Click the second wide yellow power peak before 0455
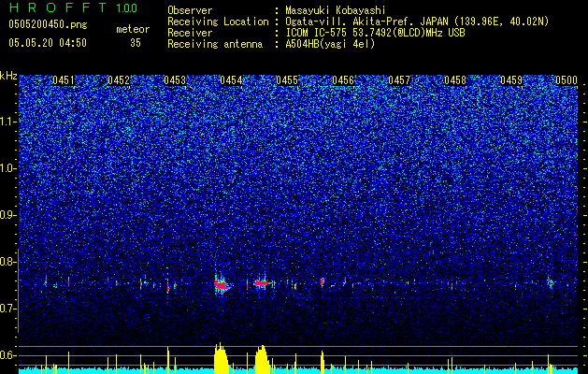The height and width of the screenshot is (374, 588). coord(262,357)
